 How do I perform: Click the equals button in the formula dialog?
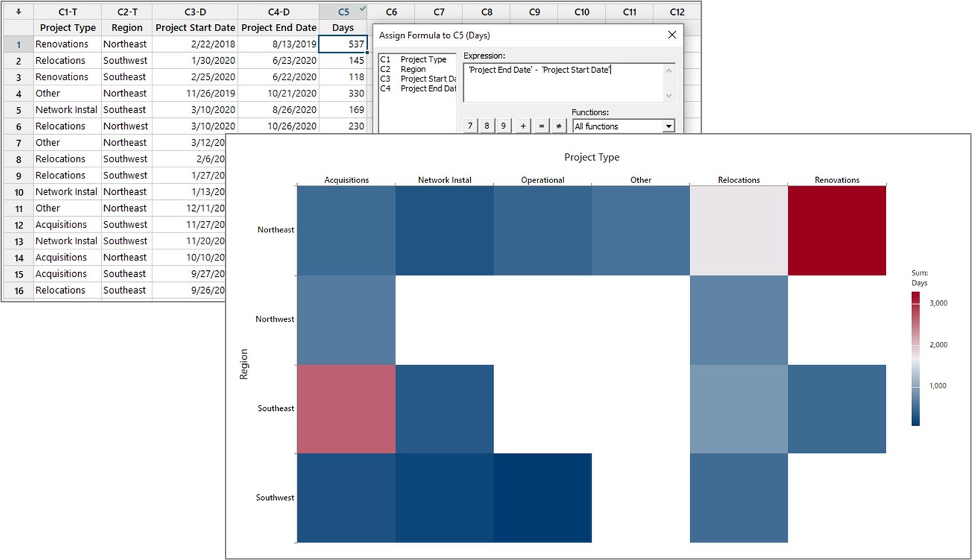[540, 126]
